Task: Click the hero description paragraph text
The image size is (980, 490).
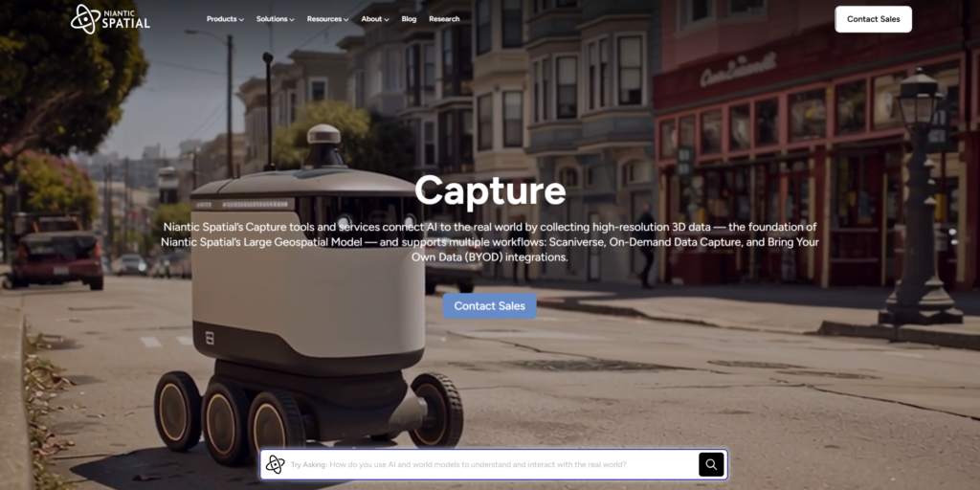Action: coord(490,242)
